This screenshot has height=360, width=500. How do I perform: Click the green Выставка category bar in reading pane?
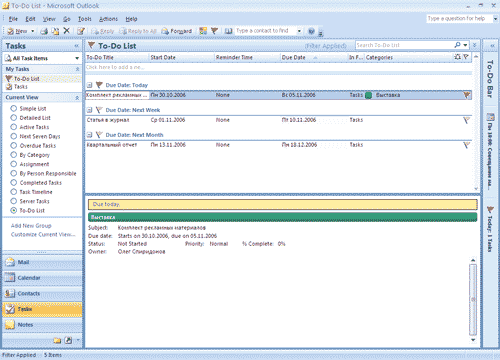pyautogui.click(x=282, y=217)
